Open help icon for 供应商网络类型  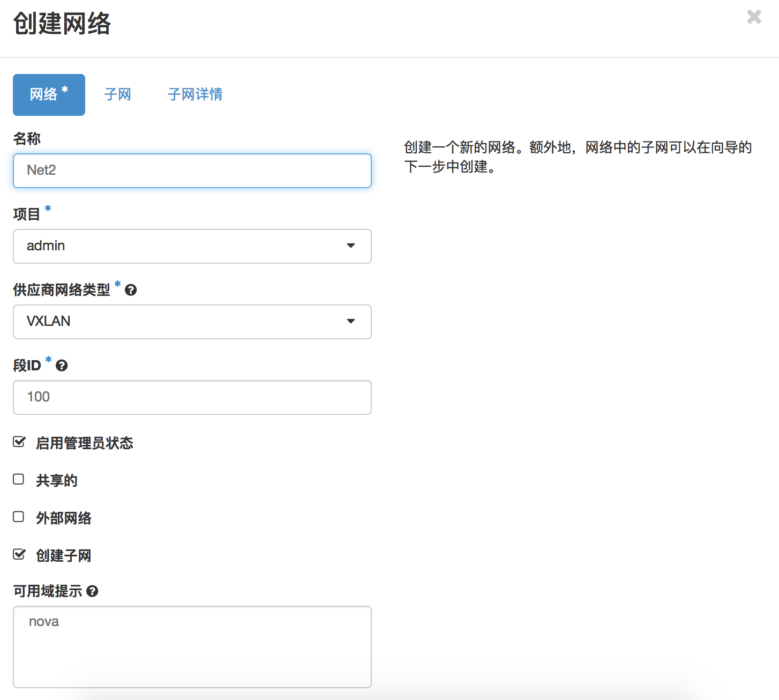131,290
